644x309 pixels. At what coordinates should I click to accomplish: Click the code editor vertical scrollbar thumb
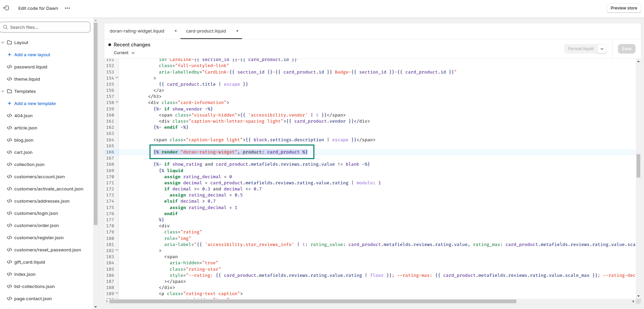click(638, 166)
